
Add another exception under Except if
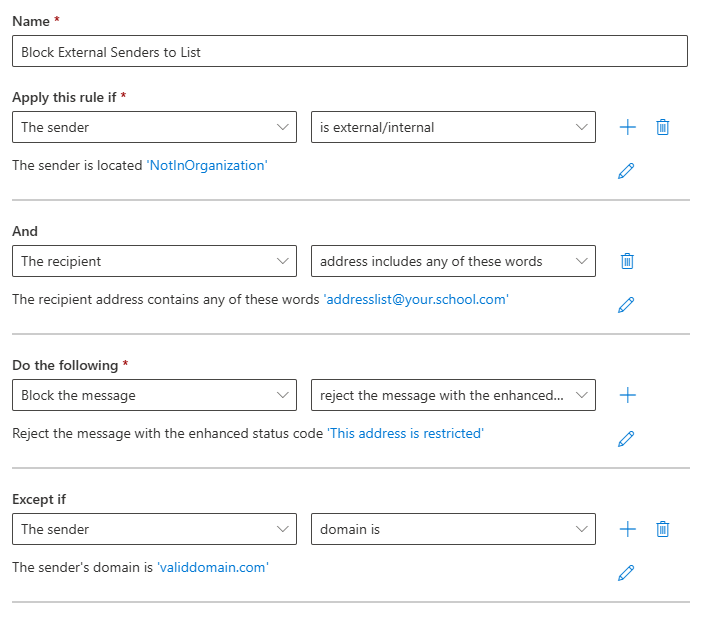pos(628,529)
